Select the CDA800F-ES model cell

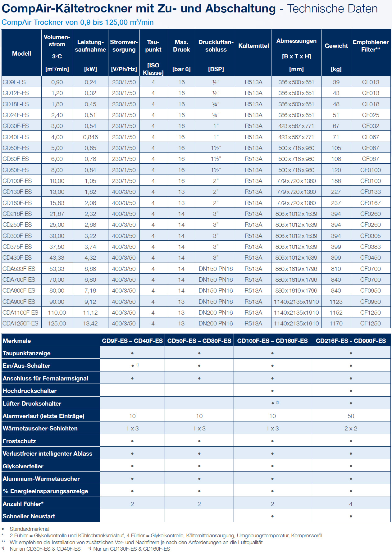click(19, 290)
